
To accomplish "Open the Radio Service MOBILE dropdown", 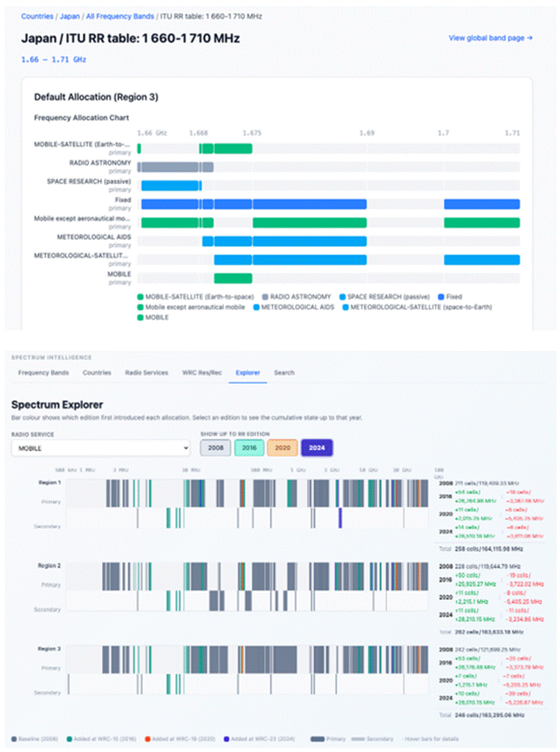I will click(100, 448).
